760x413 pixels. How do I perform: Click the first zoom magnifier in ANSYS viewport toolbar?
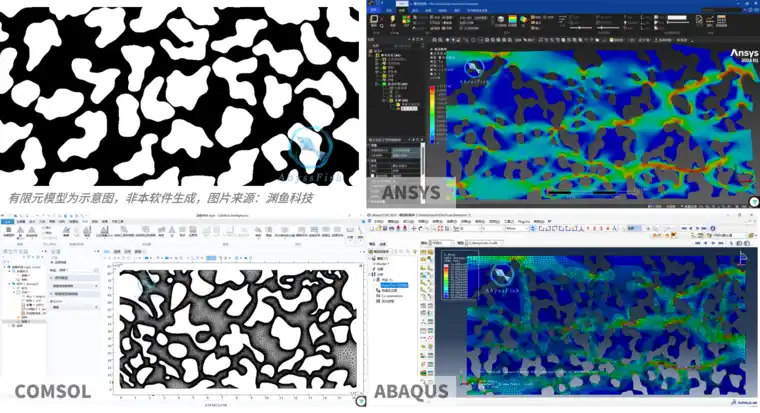click(434, 40)
